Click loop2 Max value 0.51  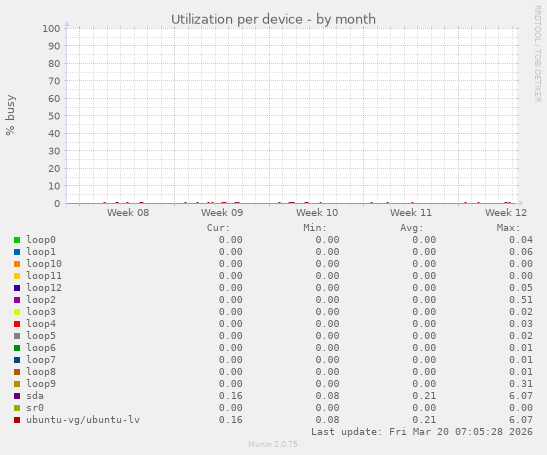coord(521,300)
